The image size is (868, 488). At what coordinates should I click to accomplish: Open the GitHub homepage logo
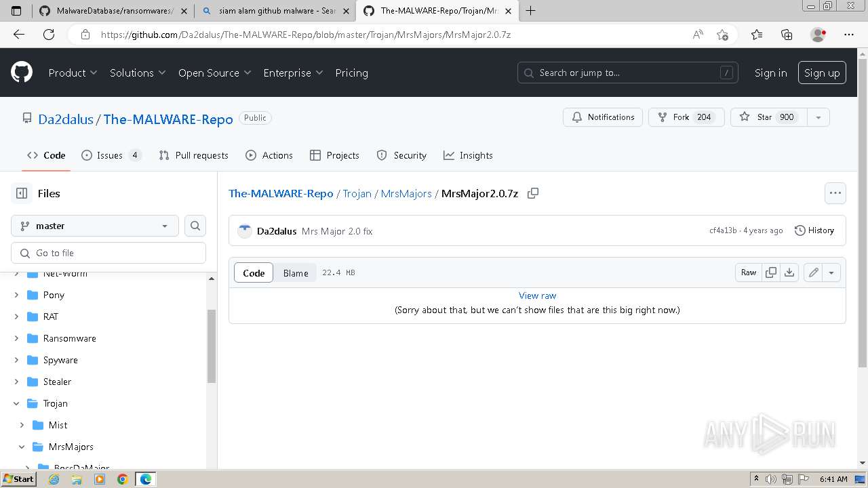22,73
